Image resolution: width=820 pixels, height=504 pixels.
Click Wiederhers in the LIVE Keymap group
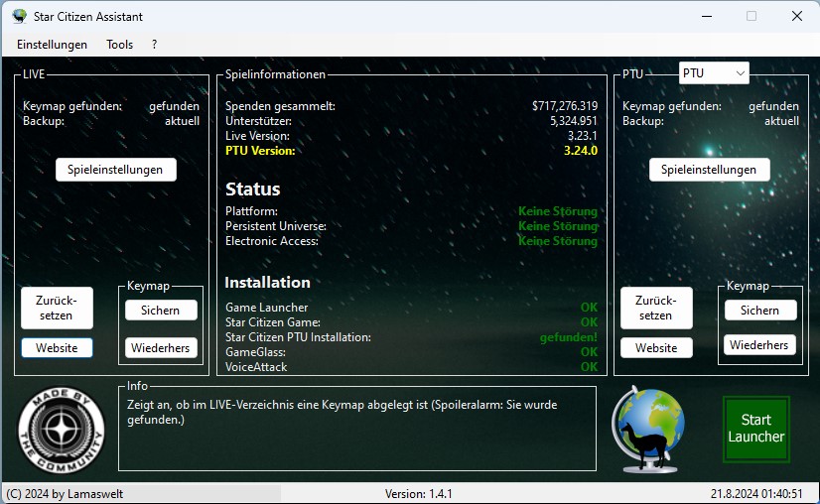click(x=160, y=347)
